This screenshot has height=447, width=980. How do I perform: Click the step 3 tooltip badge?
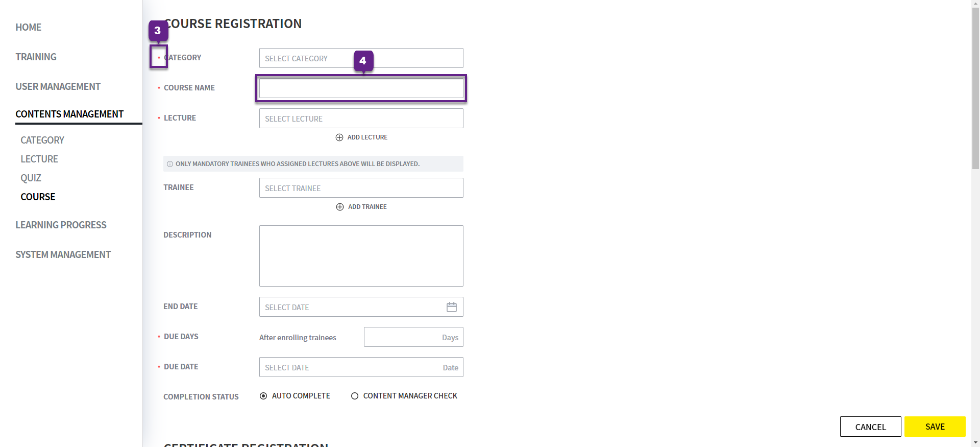pyautogui.click(x=158, y=31)
